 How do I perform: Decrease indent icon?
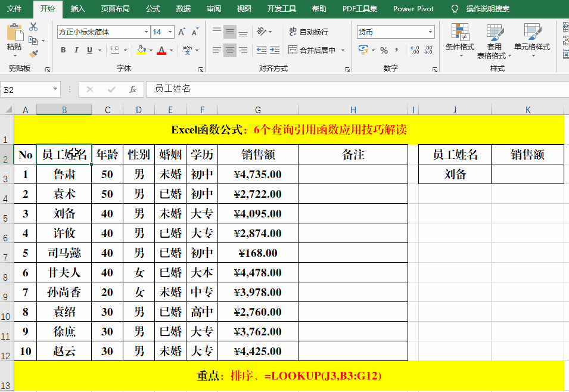[262, 50]
